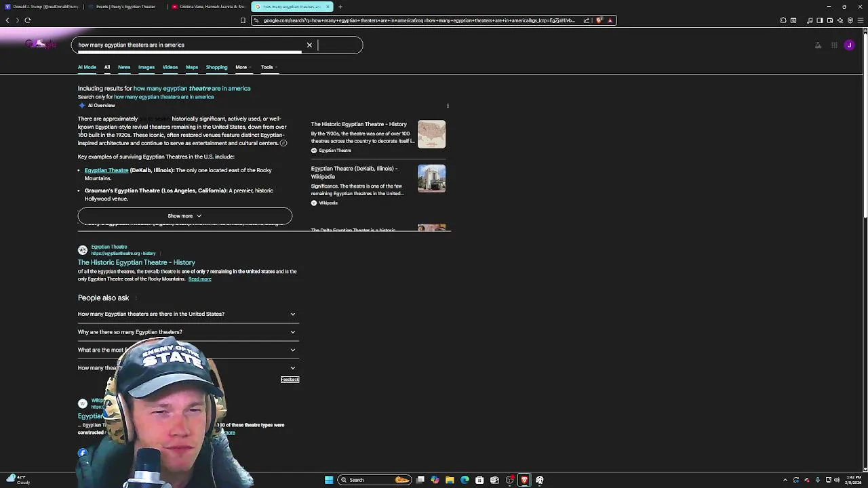Switch to the Peery's Egyptian Theater events tab
This screenshot has width=868, height=488.
pyautogui.click(x=125, y=7)
